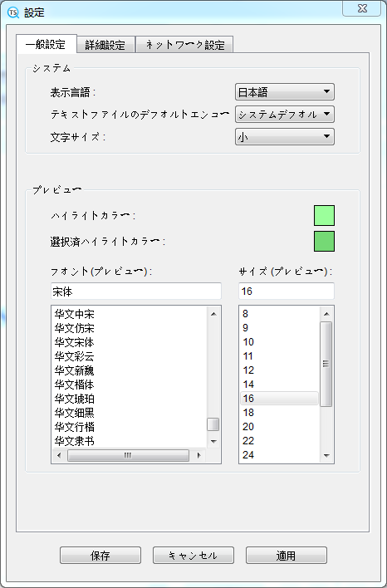Switch to the ネットワーク設定 tab

(184, 45)
